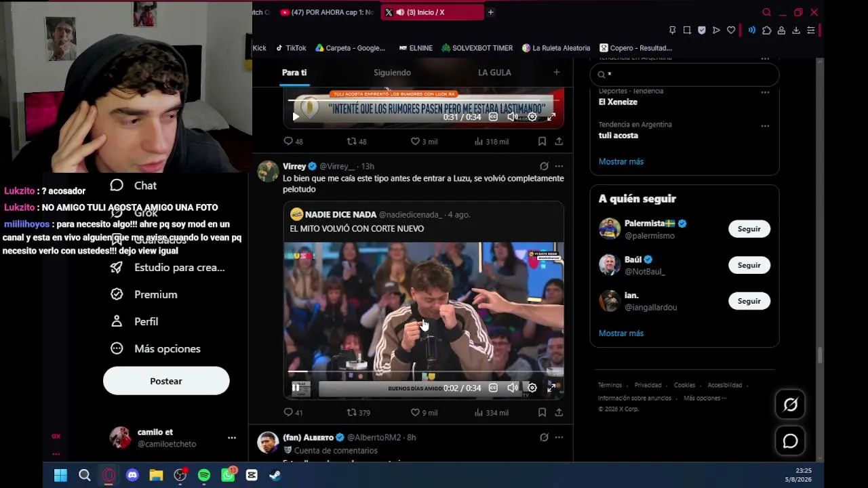Viewport: 868px width, 488px height.
Task: Open La Ruleta Aleatoria bookmark
Action: (556, 48)
